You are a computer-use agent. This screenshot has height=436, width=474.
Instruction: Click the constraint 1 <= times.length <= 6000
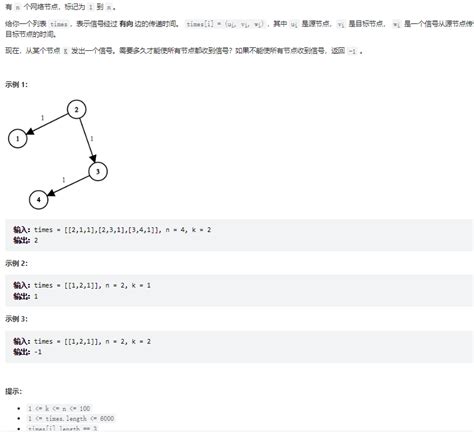71,419
